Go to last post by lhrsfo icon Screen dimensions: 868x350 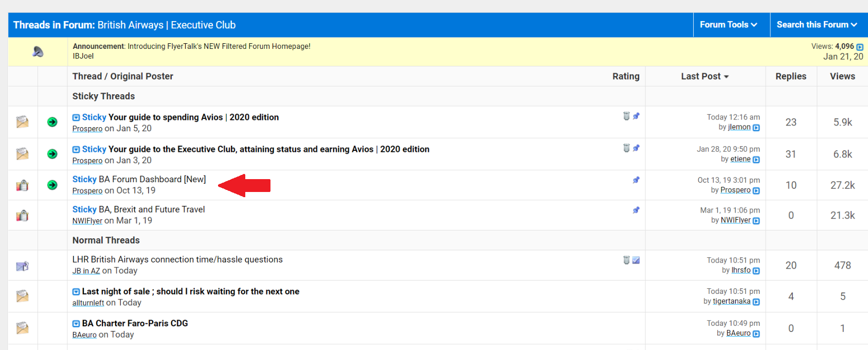[x=756, y=271]
